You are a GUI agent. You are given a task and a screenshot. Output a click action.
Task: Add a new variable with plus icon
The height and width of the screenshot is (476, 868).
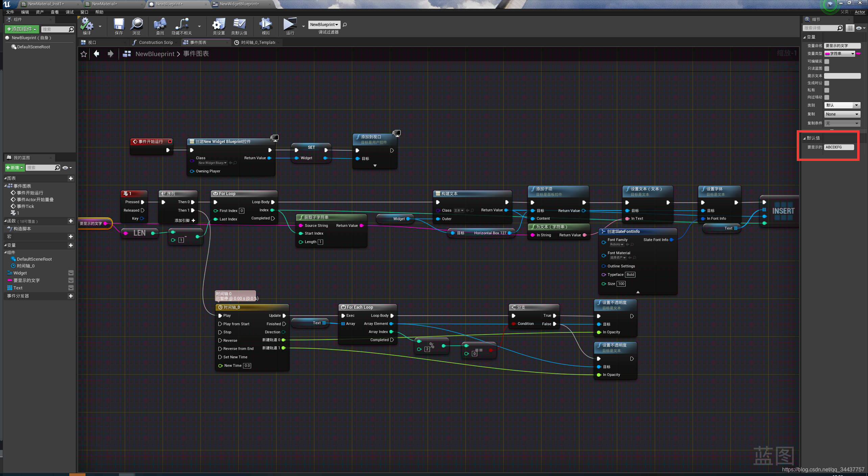point(71,245)
